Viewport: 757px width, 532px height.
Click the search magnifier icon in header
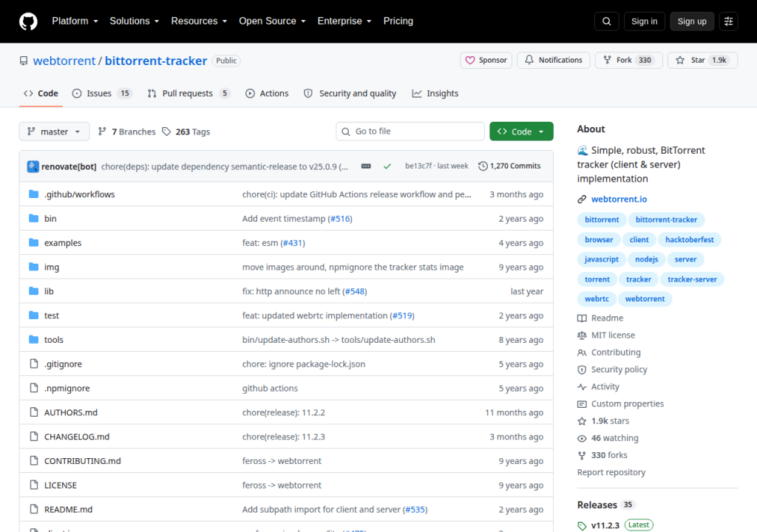point(606,21)
